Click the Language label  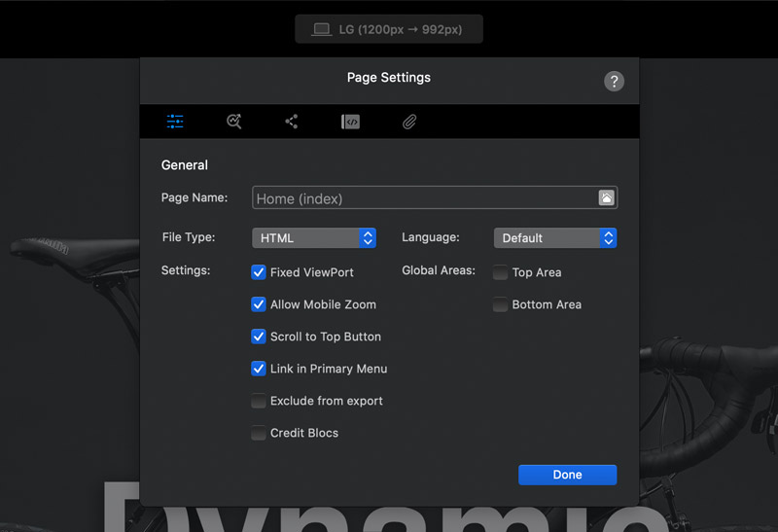click(431, 237)
